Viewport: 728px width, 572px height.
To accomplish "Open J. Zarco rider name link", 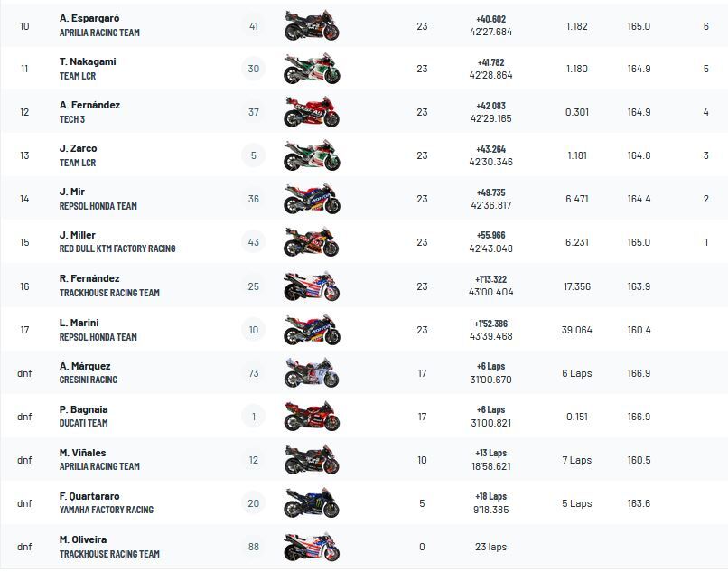I will pos(79,149).
